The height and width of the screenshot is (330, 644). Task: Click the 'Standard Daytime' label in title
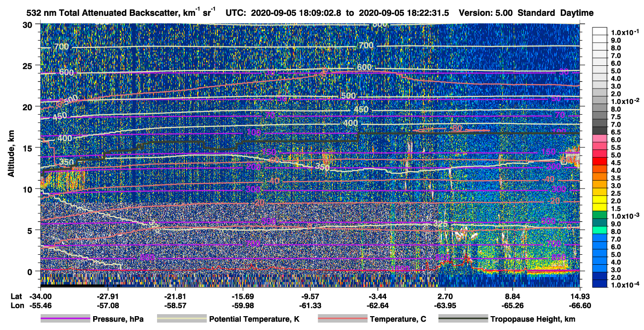(555, 13)
